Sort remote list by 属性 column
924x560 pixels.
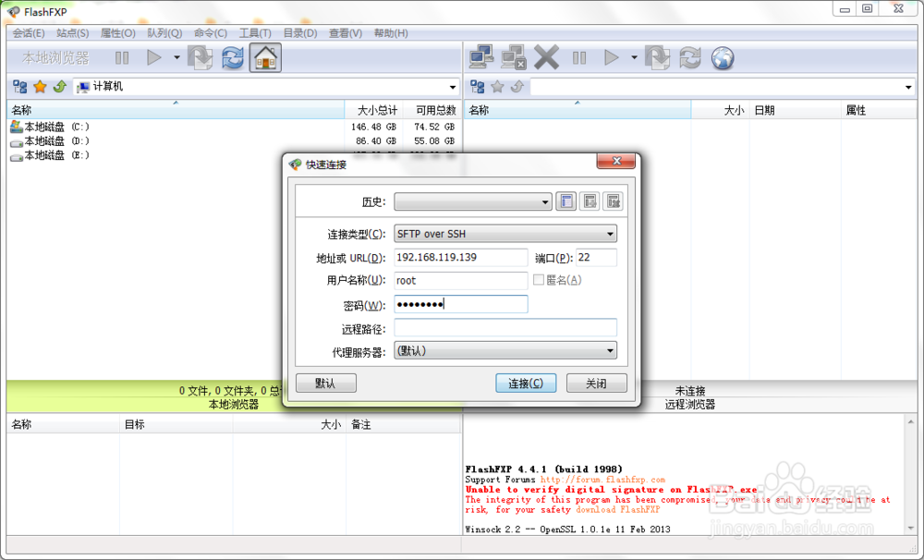879,110
